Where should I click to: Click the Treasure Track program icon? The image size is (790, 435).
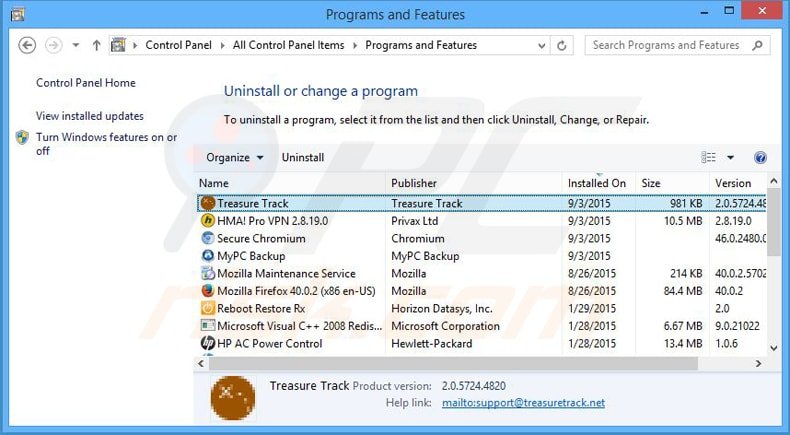tap(208, 203)
